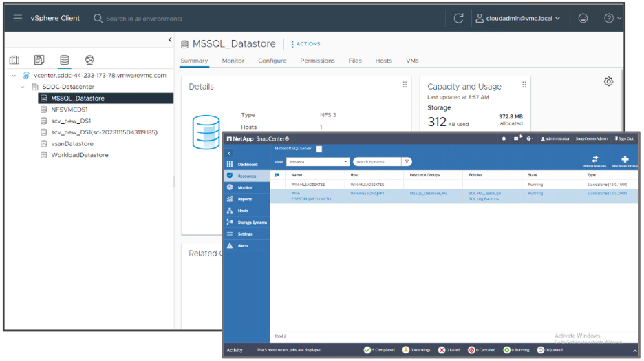Click the SnapCenter search filter icon
The height and width of the screenshot is (361, 644).
click(x=407, y=162)
